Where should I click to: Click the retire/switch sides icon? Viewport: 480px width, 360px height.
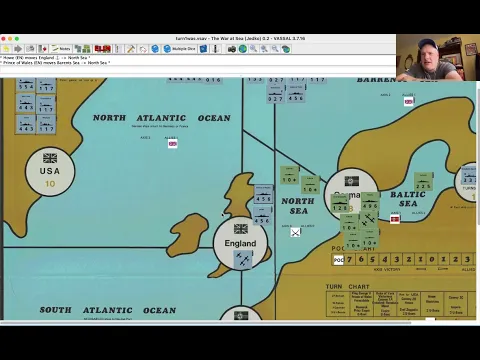point(43,49)
